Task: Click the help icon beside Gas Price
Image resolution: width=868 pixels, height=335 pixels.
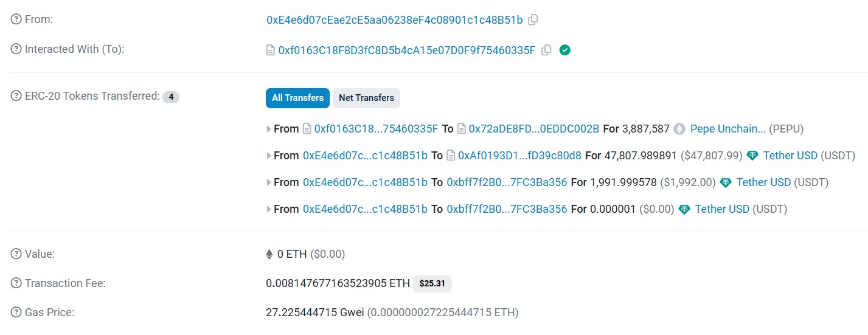Action: (16, 313)
